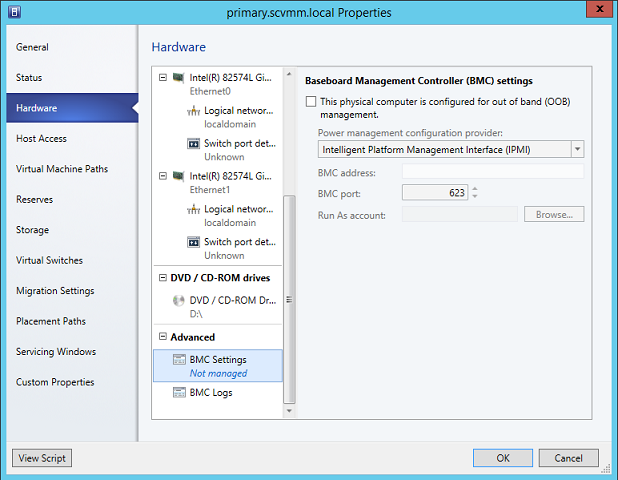This screenshot has width=618, height=480.
Task: Click the window icon in the title bar
Action: (14, 13)
